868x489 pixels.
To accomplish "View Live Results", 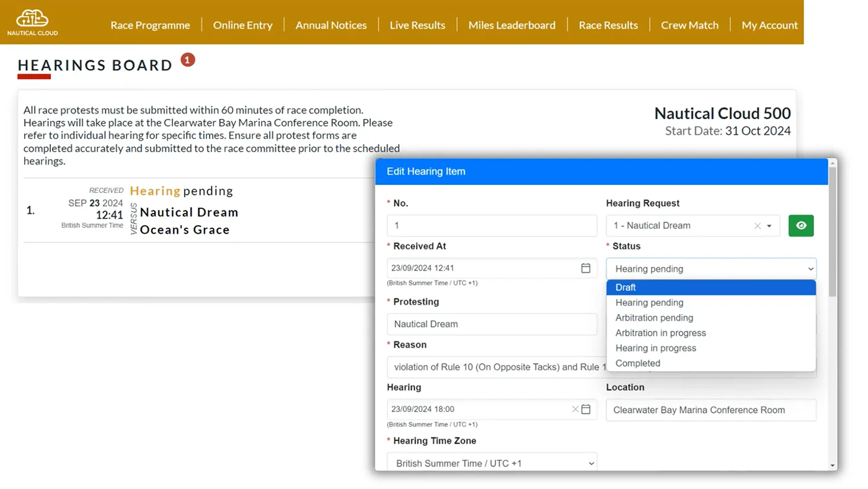I will [417, 25].
